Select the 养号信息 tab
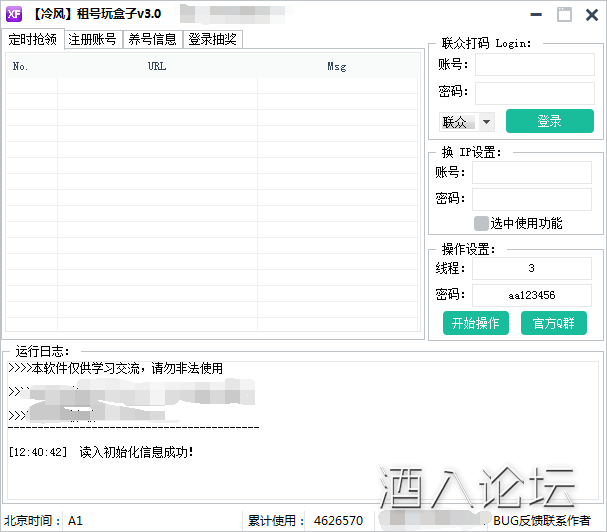 (152, 39)
